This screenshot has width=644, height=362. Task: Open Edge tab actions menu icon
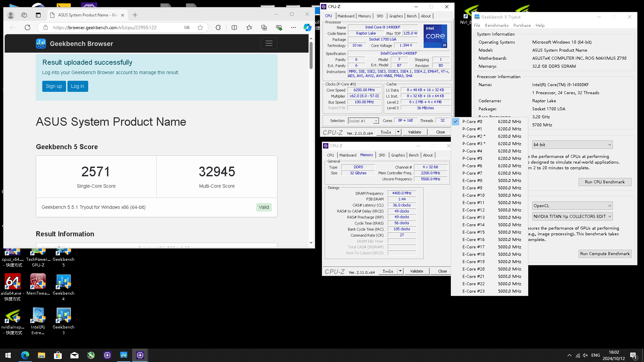pos(38,15)
